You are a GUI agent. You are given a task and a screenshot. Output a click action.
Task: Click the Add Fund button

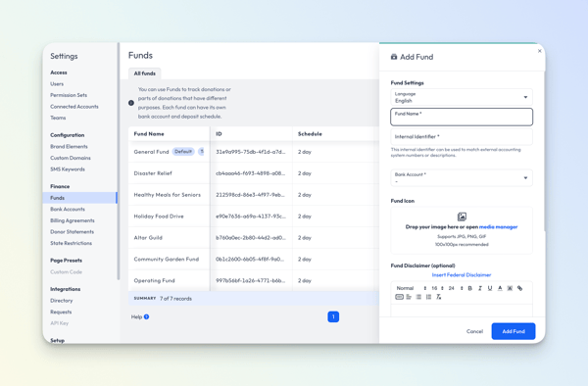pos(514,331)
